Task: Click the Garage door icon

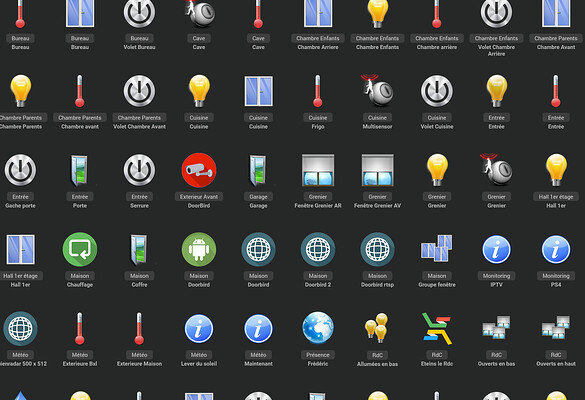Action: [x=257, y=171]
